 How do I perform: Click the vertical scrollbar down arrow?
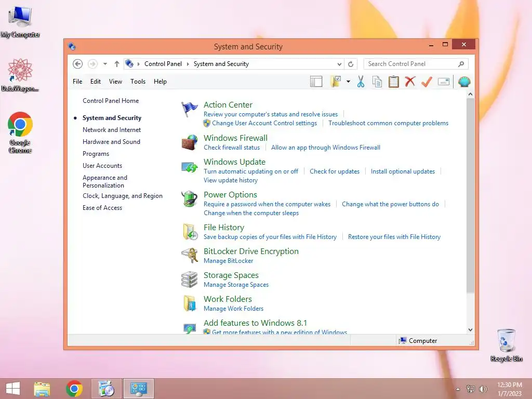470,330
